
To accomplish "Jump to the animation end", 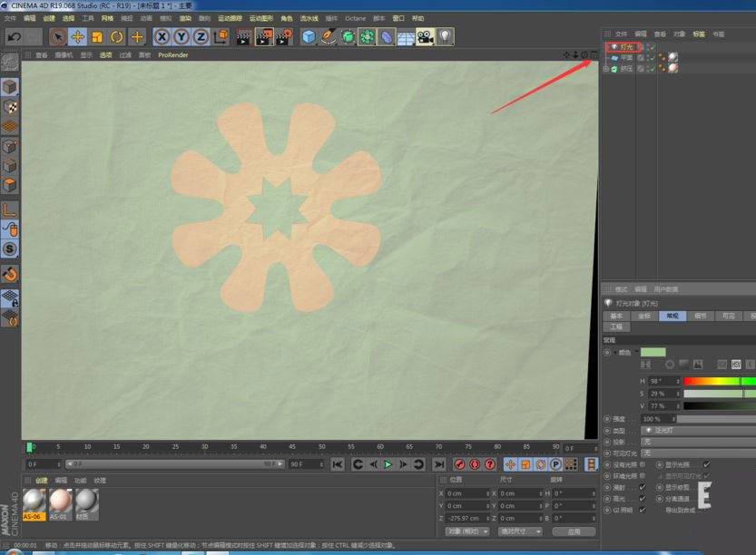I will click(439, 464).
